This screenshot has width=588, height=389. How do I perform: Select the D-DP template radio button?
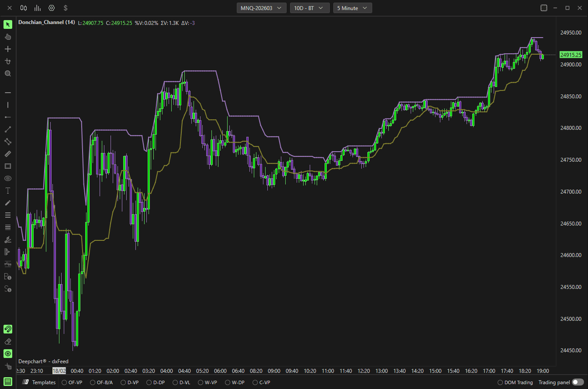156,382
